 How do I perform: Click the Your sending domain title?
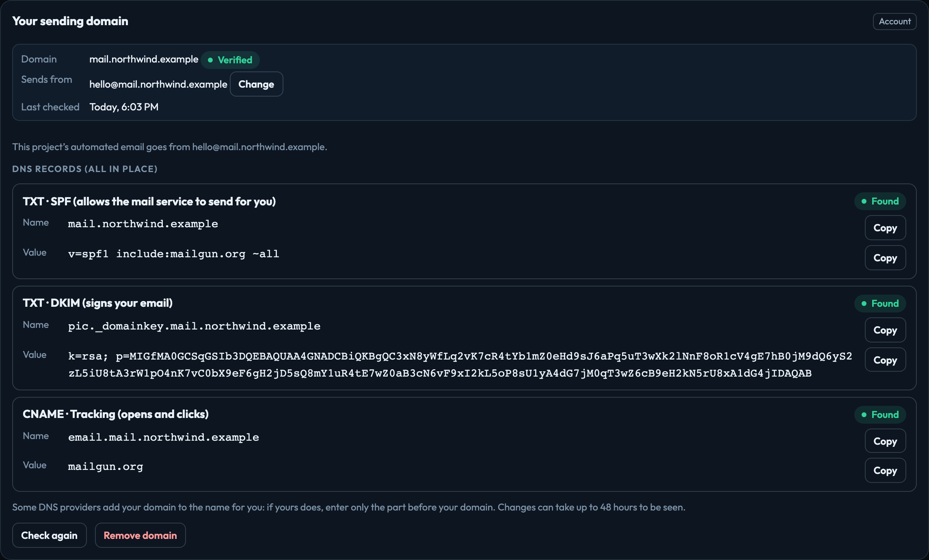pyautogui.click(x=70, y=21)
